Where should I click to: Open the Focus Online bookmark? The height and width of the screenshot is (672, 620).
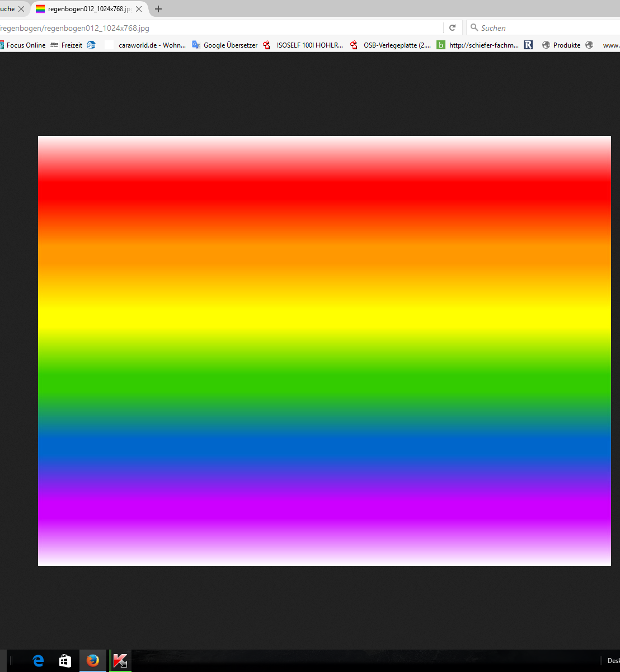tap(22, 45)
